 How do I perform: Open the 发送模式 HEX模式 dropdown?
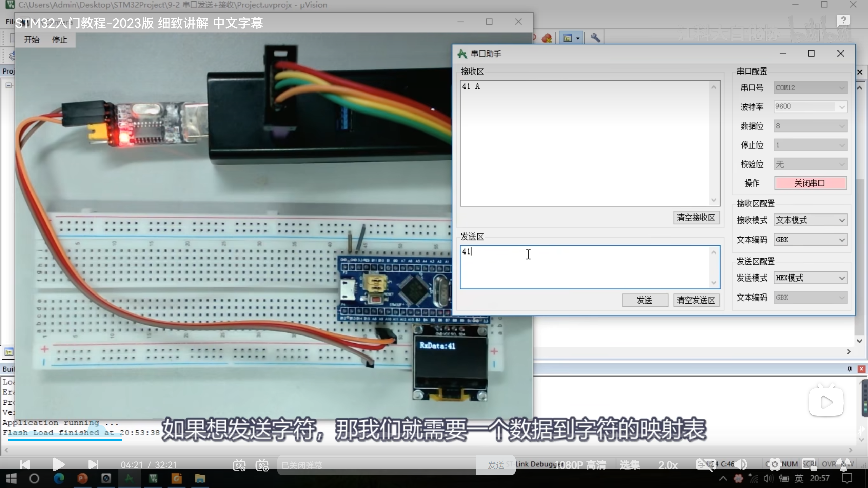(810, 278)
